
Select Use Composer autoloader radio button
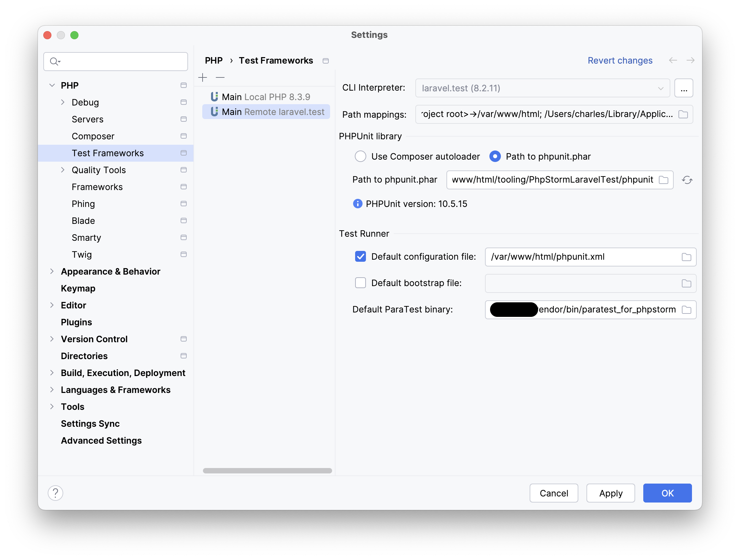361,156
